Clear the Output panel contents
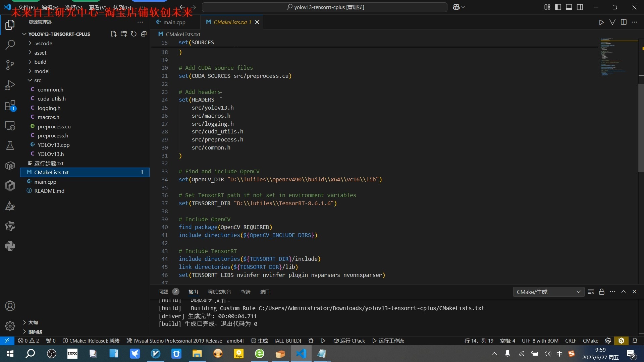 click(591, 292)
